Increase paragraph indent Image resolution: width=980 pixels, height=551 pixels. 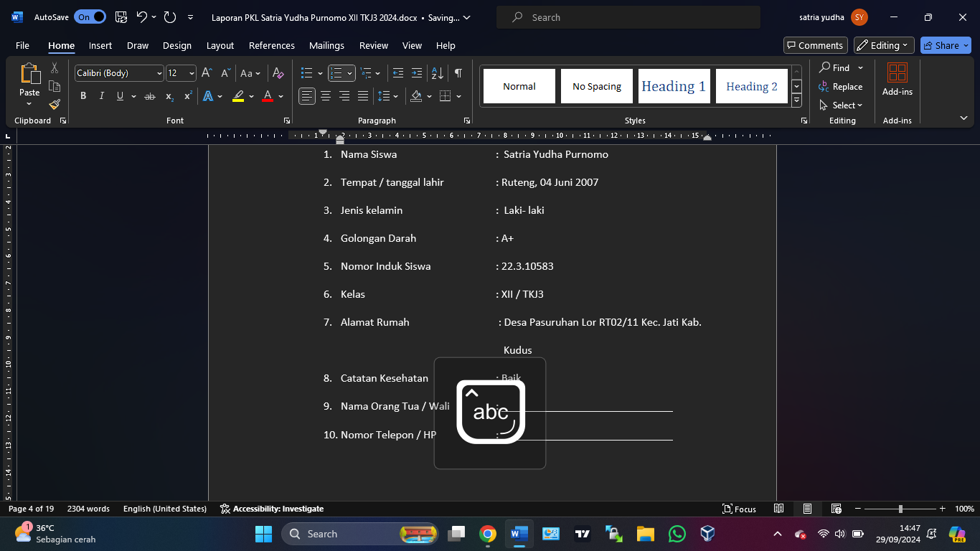pos(417,73)
